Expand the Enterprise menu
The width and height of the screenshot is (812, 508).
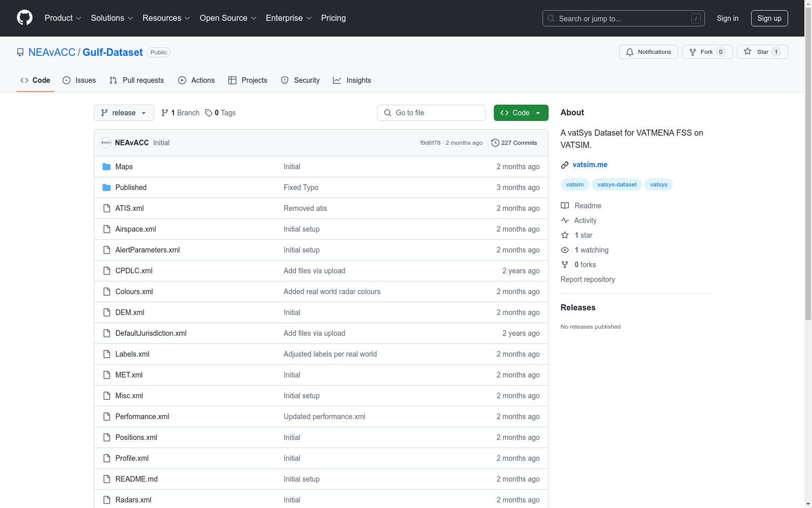tap(289, 18)
